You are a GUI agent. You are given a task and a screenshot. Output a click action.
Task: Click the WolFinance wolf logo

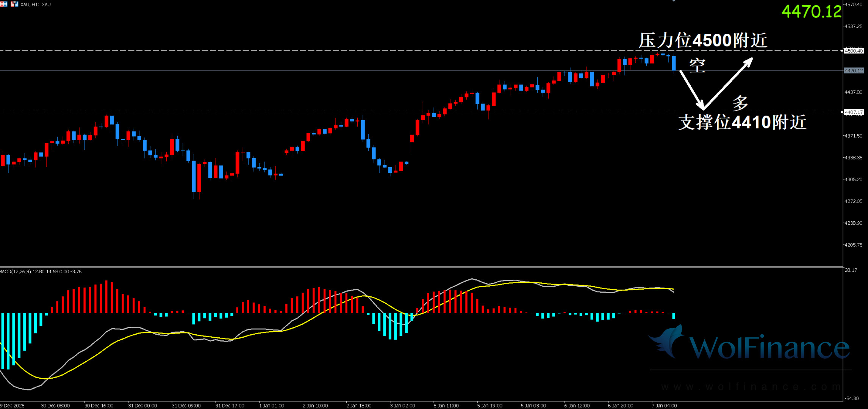click(x=668, y=341)
